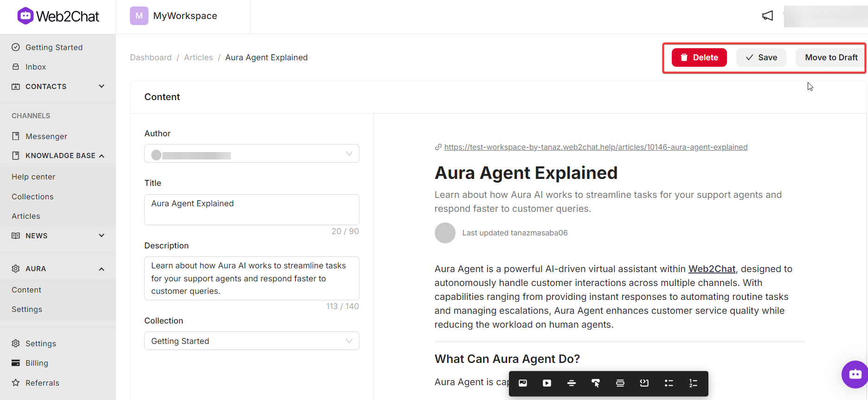The width and height of the screenshot is (868, 400).
Task: Open Aura Settings submenu item
Action: pyautogui.click(x=27, y=309)
